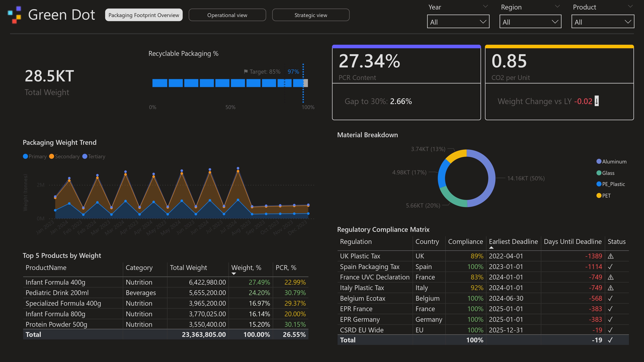644x362 pixels.
Task: Click the Recyclable Packaging progress bar
Action: 230,83
